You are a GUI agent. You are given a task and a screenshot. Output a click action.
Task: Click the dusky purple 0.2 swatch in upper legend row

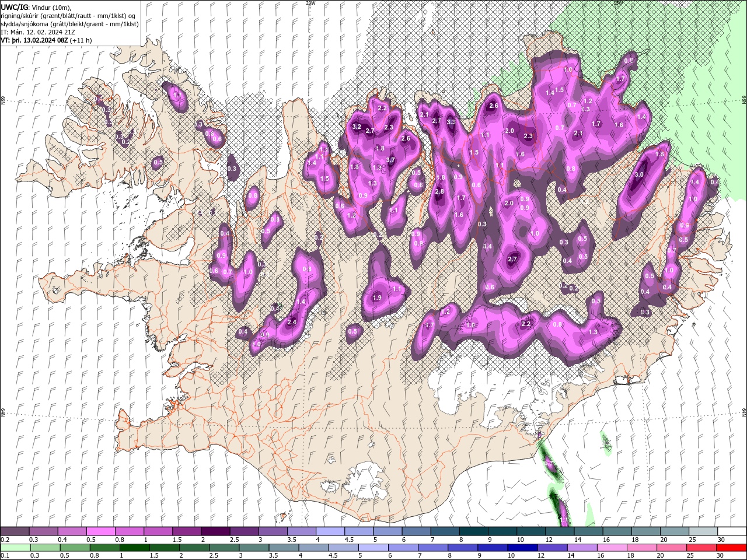pyautogui.click(x=15, y=531)
